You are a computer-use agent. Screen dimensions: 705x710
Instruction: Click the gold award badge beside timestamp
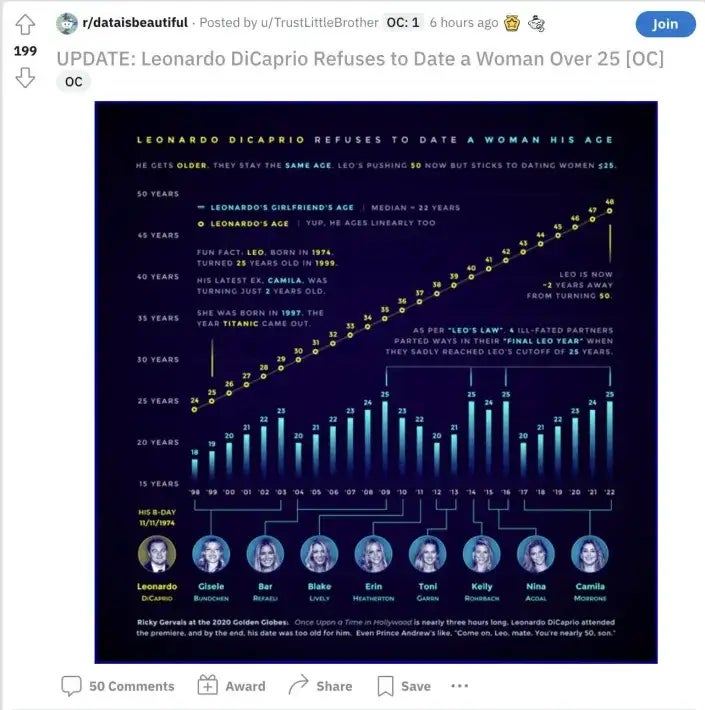click(512, 23)
